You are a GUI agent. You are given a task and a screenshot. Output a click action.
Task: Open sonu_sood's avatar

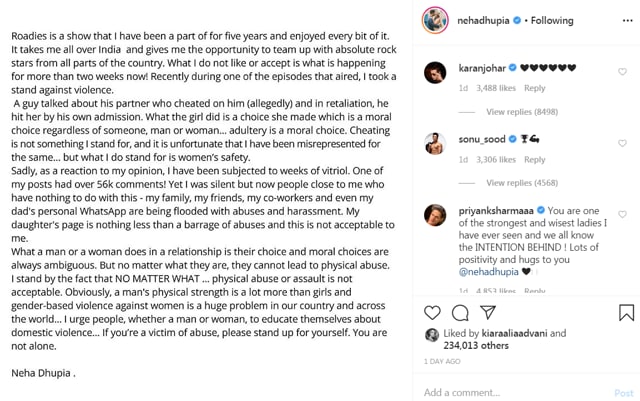[x=435, y=144]
